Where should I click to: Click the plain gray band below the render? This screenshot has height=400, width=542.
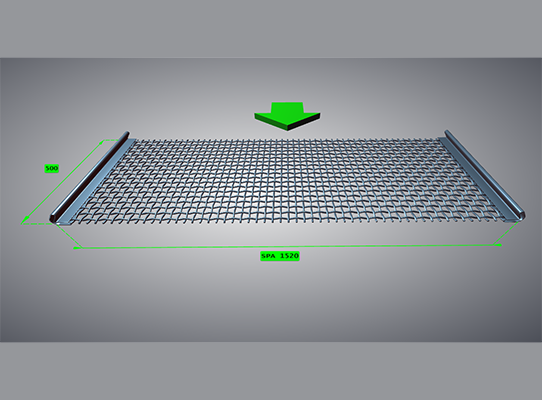[271, 371]
